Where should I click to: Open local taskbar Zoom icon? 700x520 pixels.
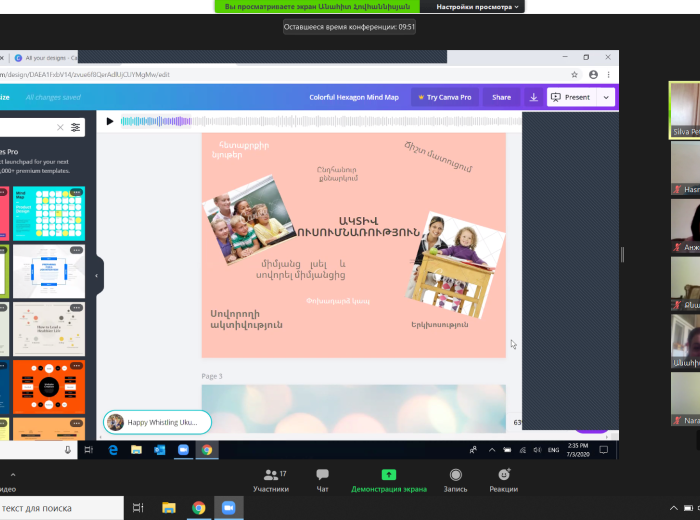pyautogui.click(x=229, y=508)
